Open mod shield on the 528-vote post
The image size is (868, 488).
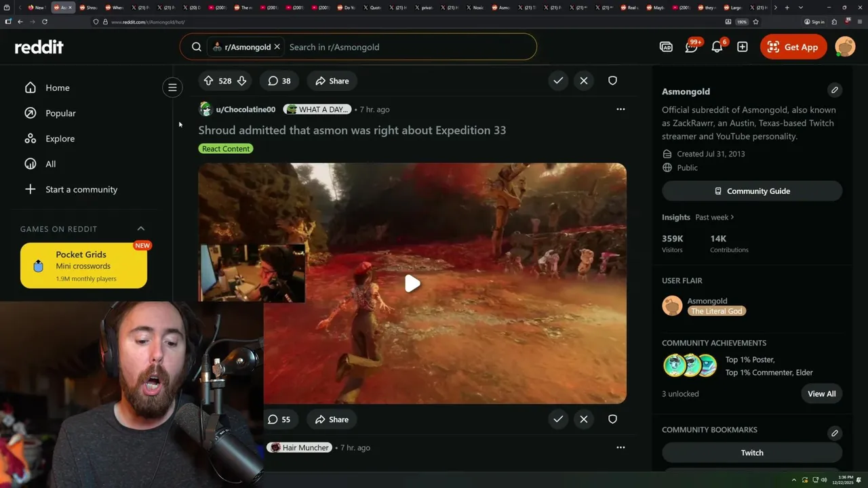pyautogui.click(x=612, y=81)
